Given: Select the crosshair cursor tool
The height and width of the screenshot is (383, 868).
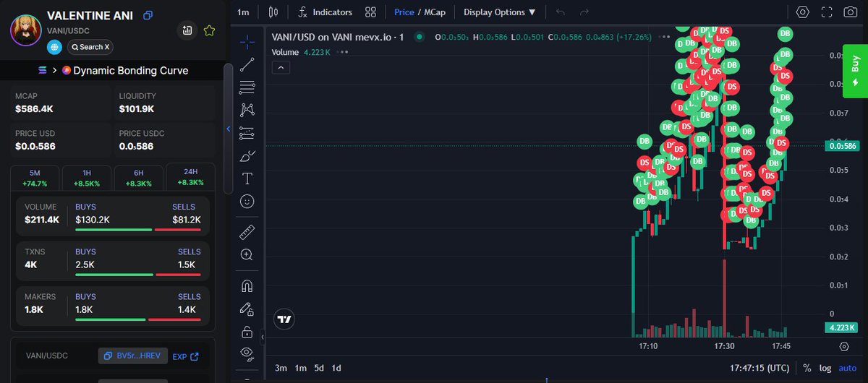Looking at the screenshot, I should click(247, 40).
